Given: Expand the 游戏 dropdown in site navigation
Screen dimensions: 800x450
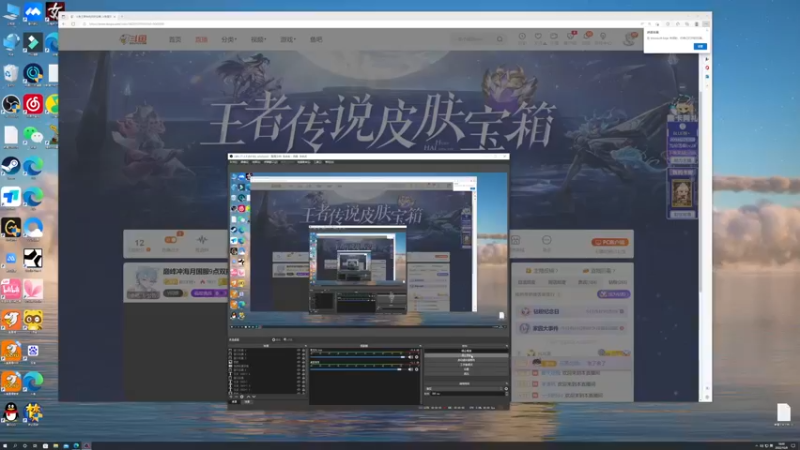Looking at the screenshot, I should pyautogui.click(x=288, y=39).
